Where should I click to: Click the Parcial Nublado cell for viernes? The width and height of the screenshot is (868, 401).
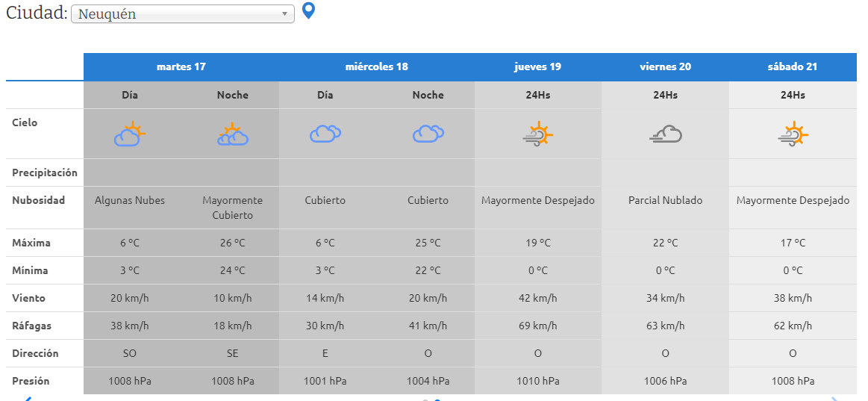tap(665, 200)
